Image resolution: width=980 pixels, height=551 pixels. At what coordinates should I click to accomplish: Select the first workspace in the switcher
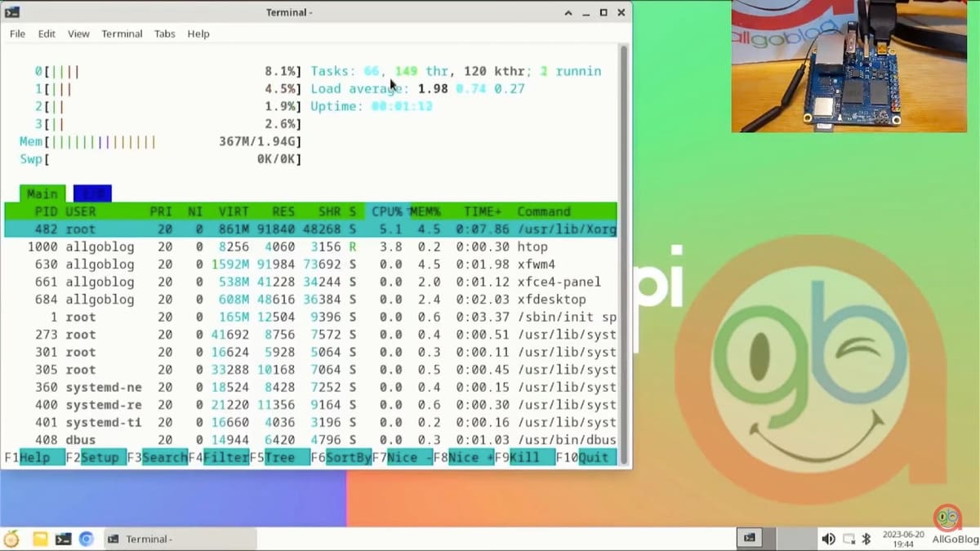[x=750, y=538]
